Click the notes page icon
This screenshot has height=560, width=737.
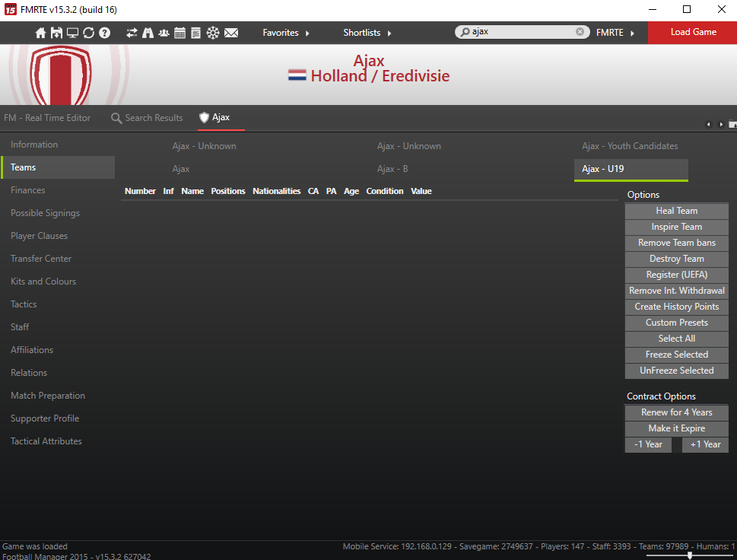coord(195,33)
